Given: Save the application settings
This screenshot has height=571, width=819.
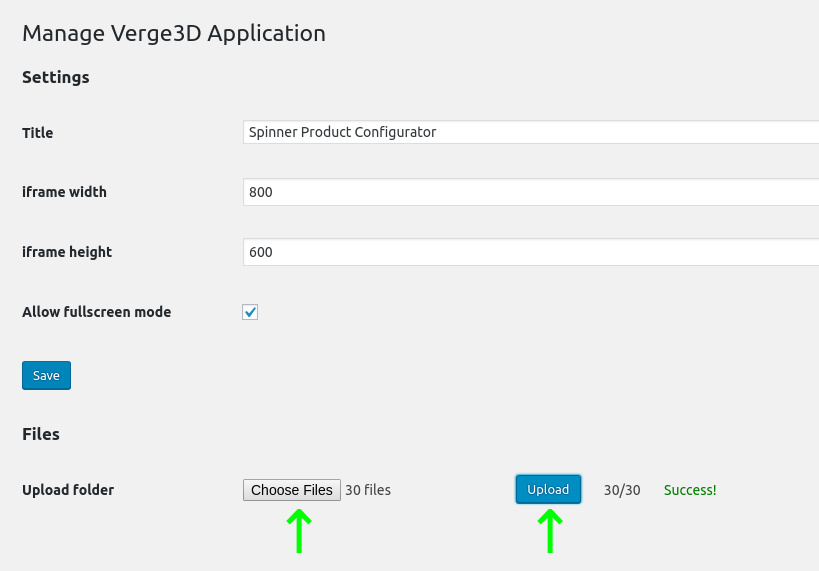Looking at the screenshot, I should point(46,375).
